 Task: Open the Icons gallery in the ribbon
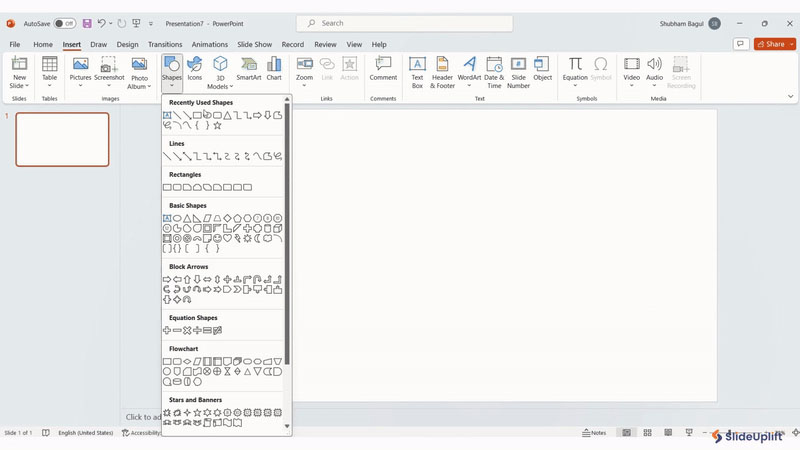click(x=194, y=69)
